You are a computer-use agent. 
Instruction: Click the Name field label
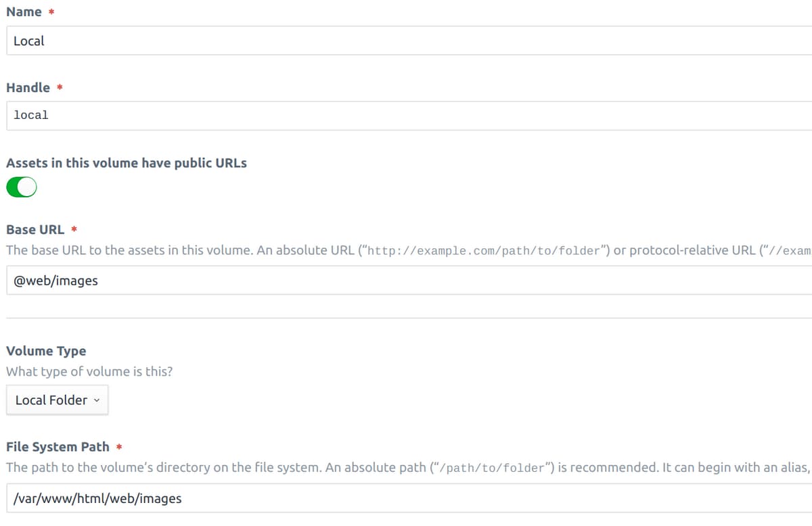point(24,12)
